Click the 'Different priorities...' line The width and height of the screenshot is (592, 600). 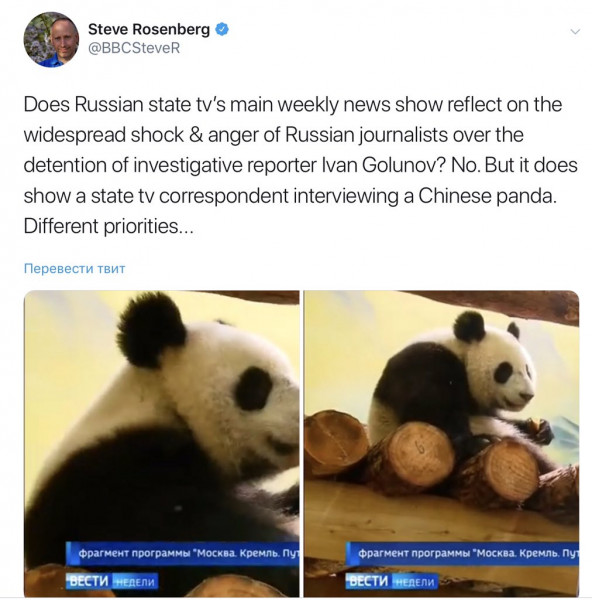point(109,226)
